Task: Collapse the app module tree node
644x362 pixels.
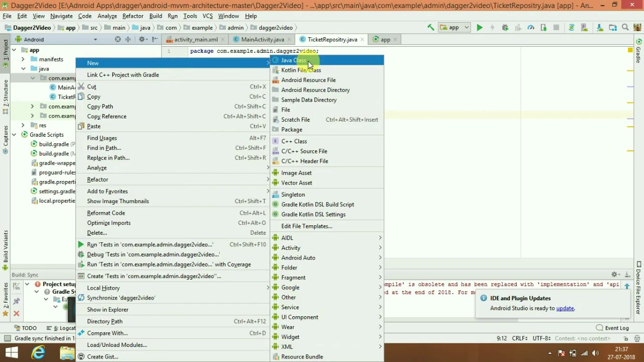Action: [14, 50]
